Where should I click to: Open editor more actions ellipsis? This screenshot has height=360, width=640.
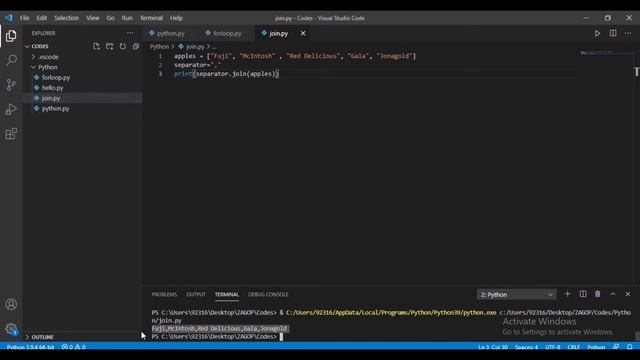coord(628,33)
